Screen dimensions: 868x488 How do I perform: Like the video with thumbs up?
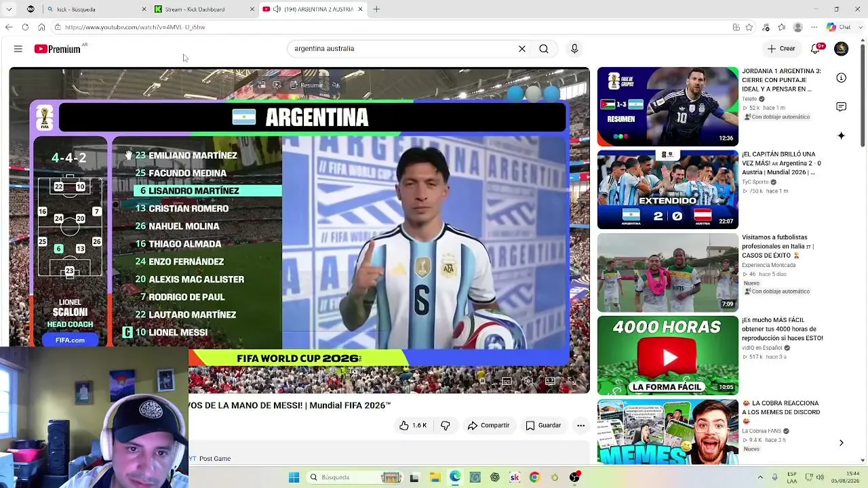(413, 426)
